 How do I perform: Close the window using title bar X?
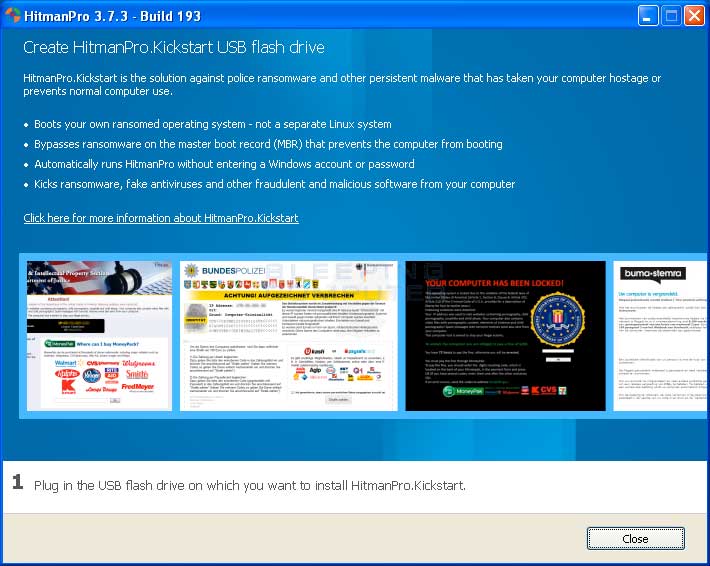coord(693,16)
